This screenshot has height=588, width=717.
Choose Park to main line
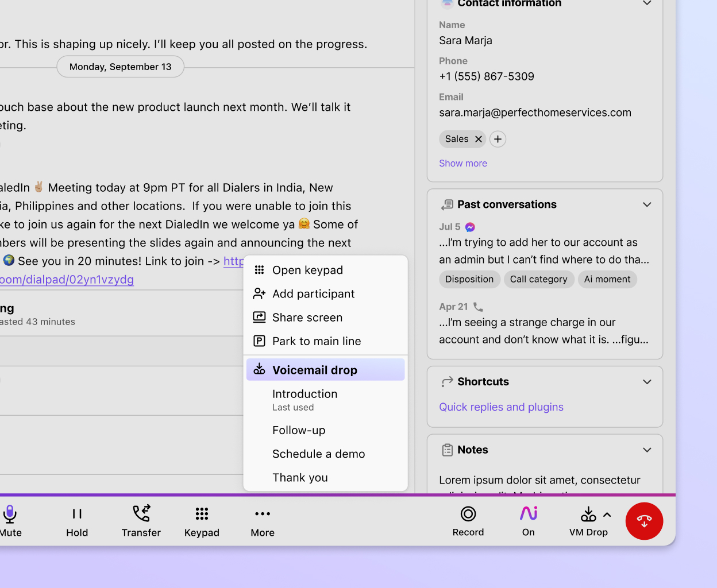pyautogui.click(x=316, y=341)
